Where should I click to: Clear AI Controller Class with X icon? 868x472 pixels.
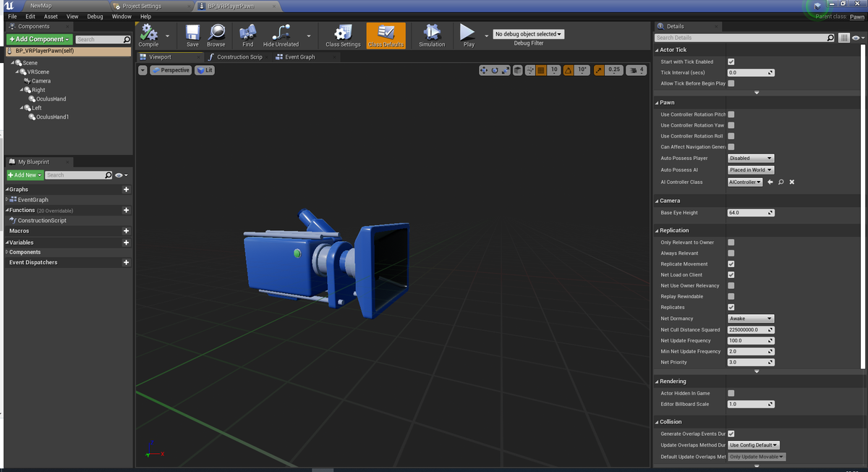(792, 182)
